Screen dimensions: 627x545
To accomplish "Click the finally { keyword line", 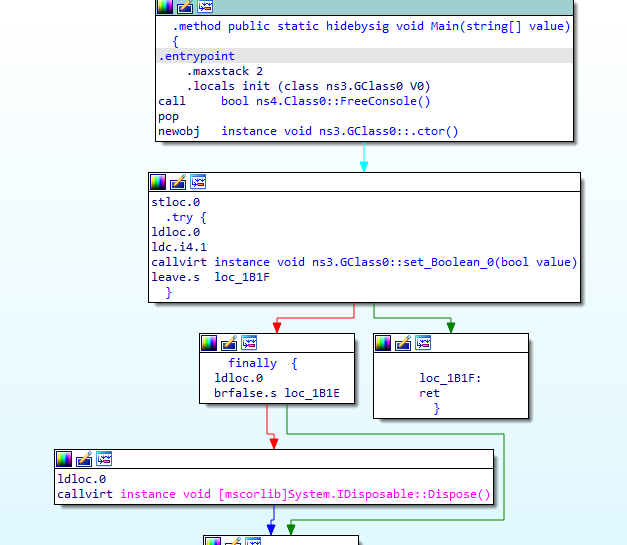I will click(262, 363).
